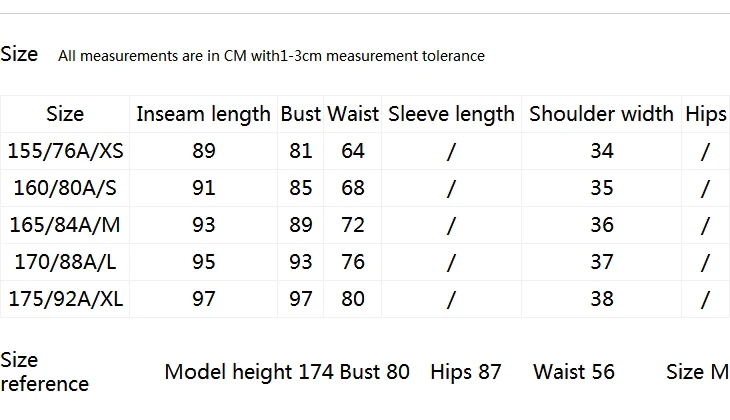Select the 175/92A/XL size cell
This screenshot has height=420, width=730.
pos(65,299)
